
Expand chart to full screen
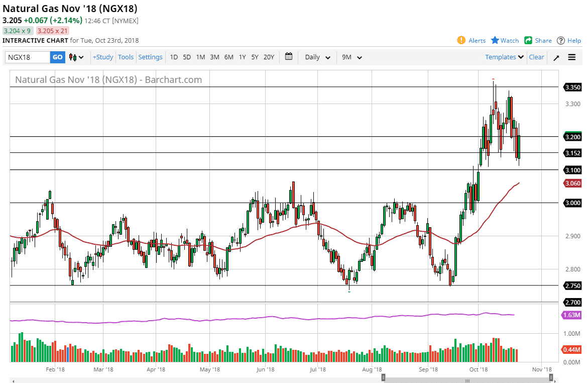click(x=556, y=57)
